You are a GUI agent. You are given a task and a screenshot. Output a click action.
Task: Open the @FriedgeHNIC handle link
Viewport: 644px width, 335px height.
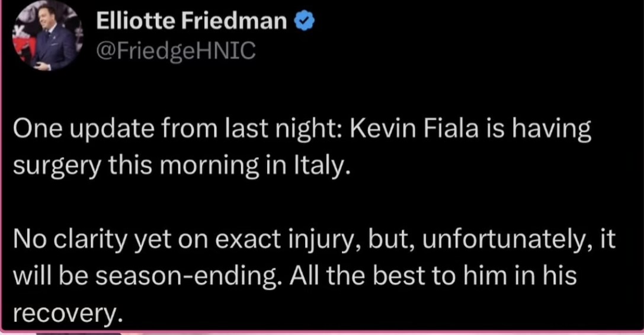175,51
